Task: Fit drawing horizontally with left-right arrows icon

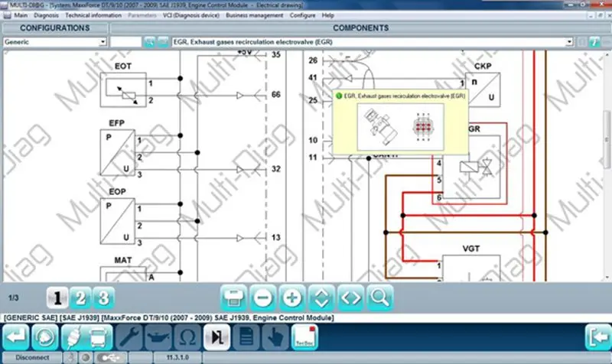Action: (x=350, y=297)
